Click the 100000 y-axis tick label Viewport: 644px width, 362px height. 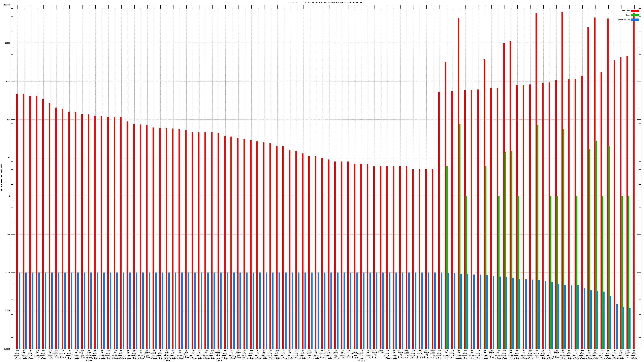[x=7, y=5]
